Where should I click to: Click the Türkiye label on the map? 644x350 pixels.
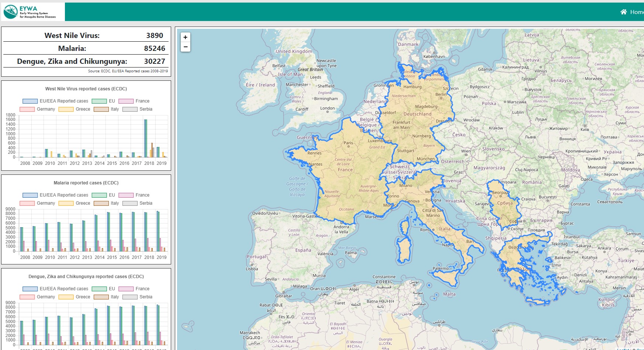click(x=626, y=260)
